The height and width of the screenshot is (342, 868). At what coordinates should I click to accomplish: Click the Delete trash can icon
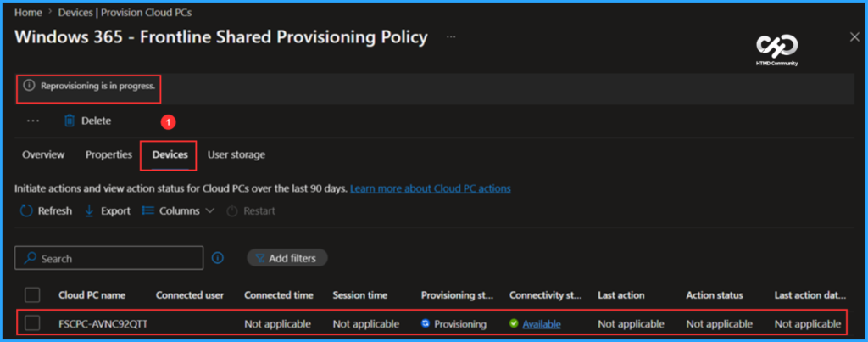pos(70,121)
